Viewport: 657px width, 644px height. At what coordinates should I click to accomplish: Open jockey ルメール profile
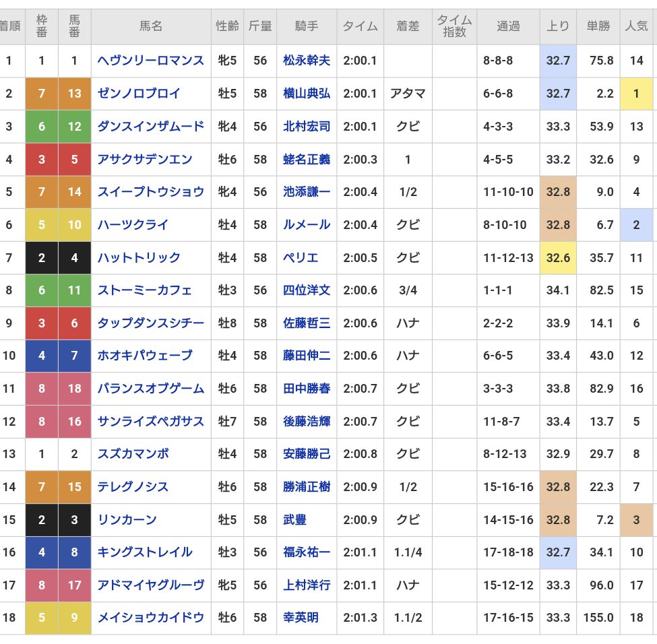click(307, 225)
